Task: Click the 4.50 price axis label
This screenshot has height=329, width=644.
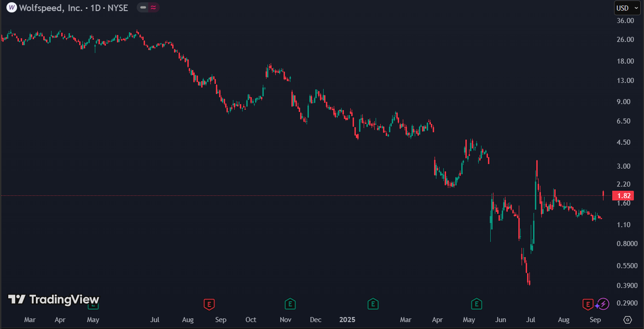Action: [623, 142]
